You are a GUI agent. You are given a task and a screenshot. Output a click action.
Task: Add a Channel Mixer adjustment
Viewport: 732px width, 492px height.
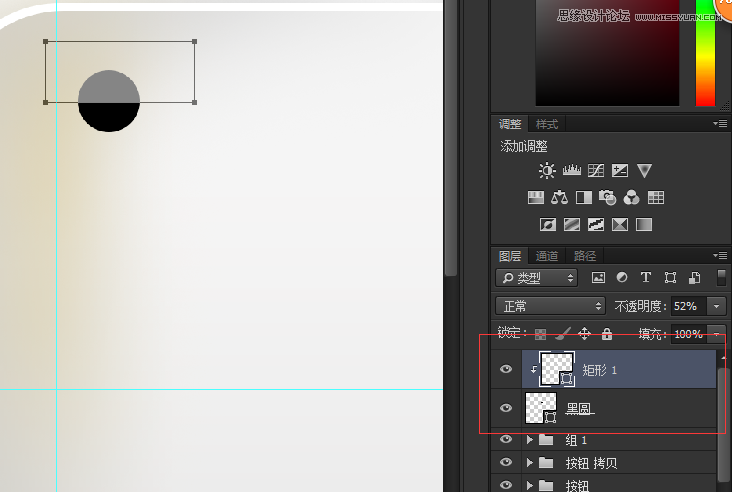[632, 197]
